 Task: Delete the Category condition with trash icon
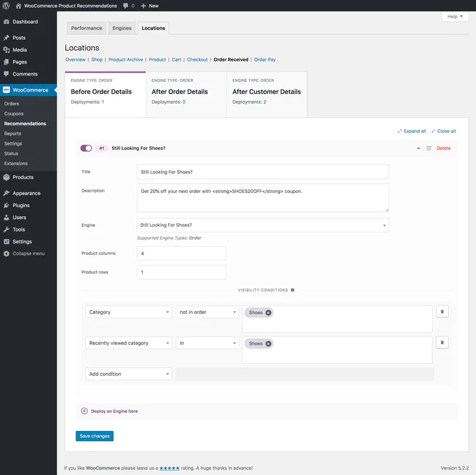(442, 311)
